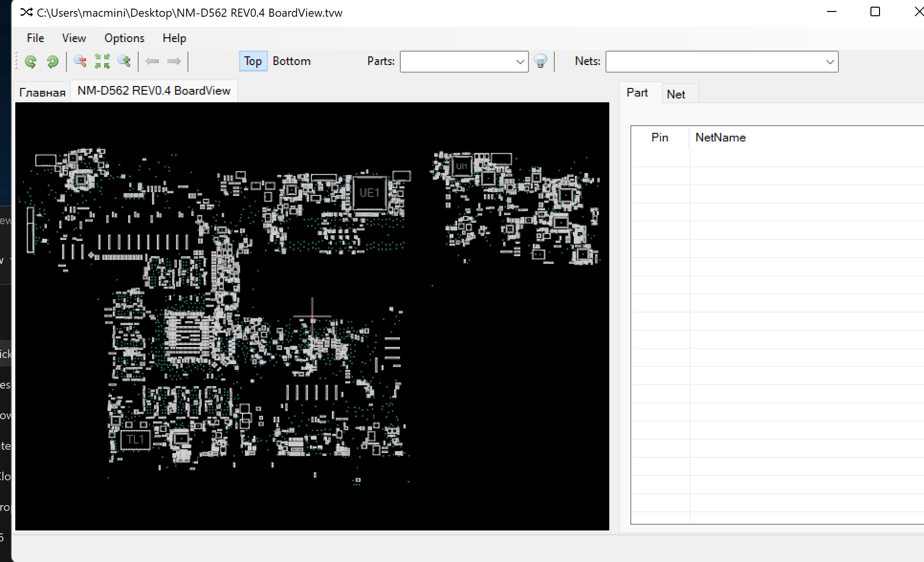The height and width of the screenshot is (562, 924).
Task: Switch to the Главная tab
Action: tap(42, 91)
